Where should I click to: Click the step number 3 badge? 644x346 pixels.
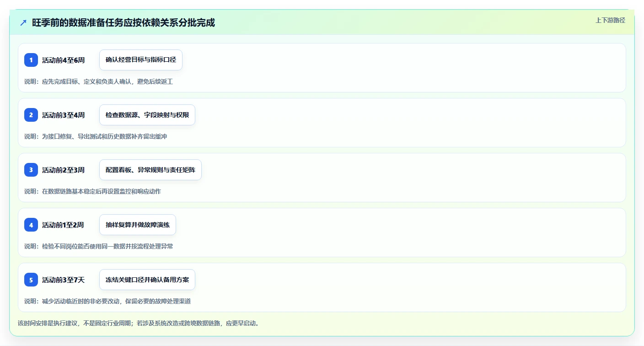(31, 170)
